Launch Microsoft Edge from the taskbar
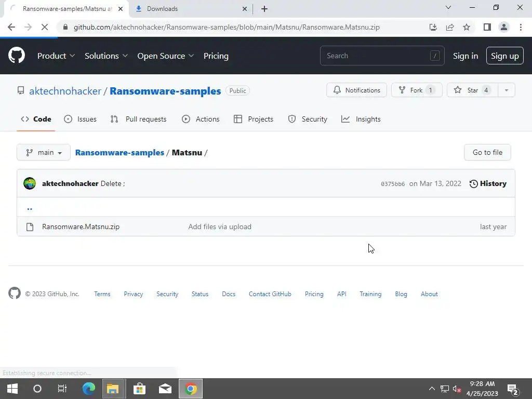This screenshot has height=399, width=532. coord(88,389)
